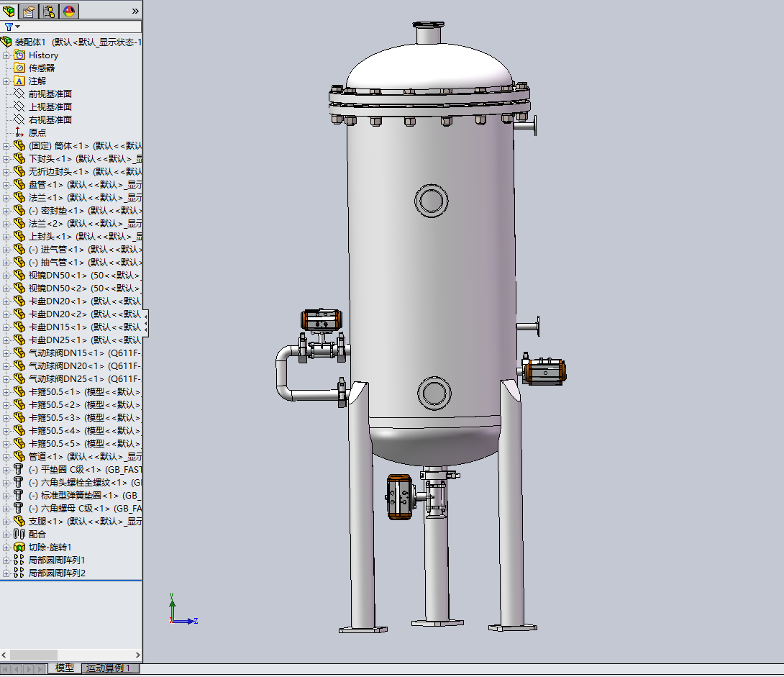Open the DisplayManager color sphere tab
Screen dimensions: 784x677
(x=69, y=11)
